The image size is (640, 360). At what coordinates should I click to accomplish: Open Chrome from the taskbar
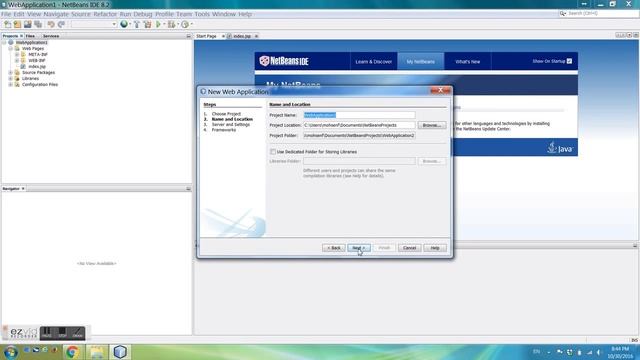tap(72, 351)
